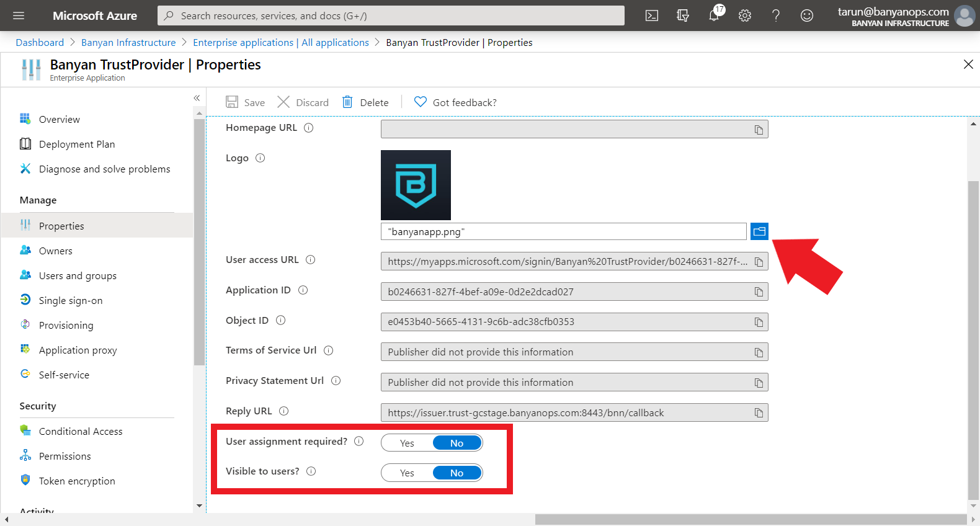Set User assignment required to No

457,443
